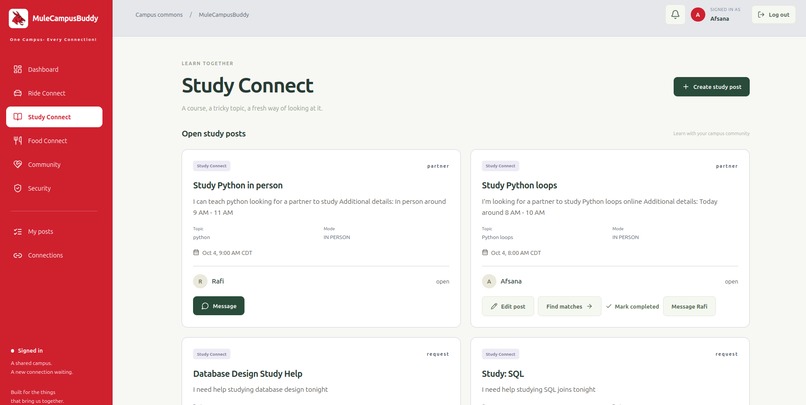
Task: Click the Signed in status at sidebar bottom
Action: click(30, 351)
